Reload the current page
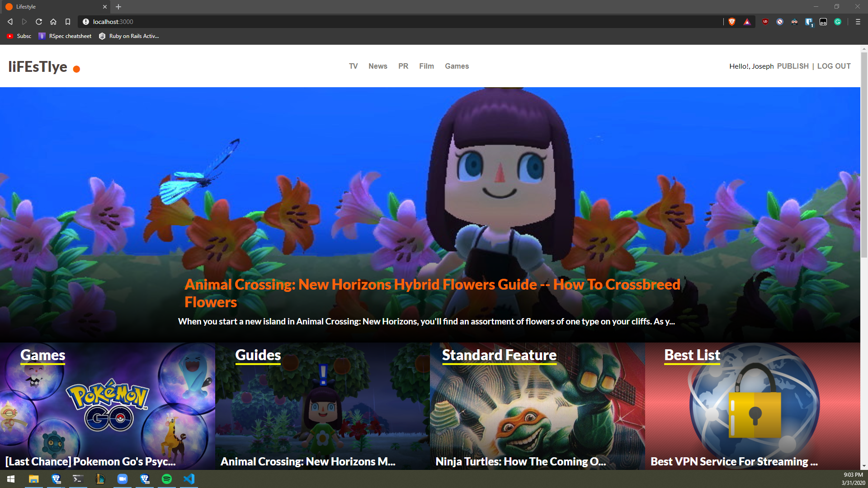Screen dimensions: 868x488 [39, 22]
